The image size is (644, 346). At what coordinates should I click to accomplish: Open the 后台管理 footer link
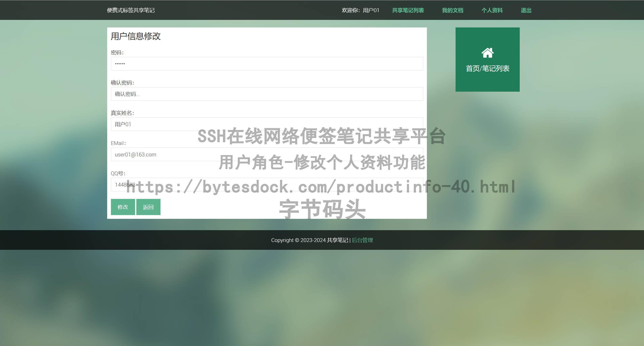(x=362, y=240)
